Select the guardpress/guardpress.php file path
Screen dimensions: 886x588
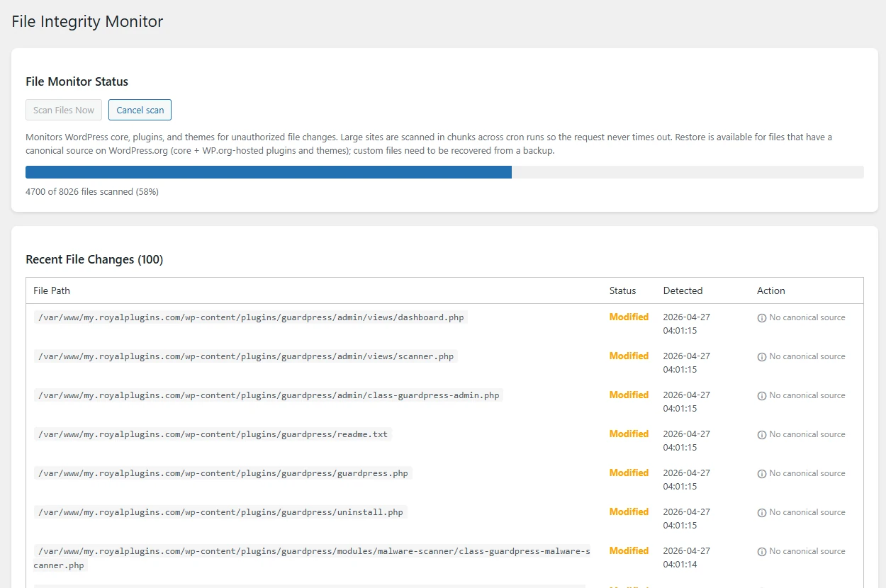coord(223,473)
